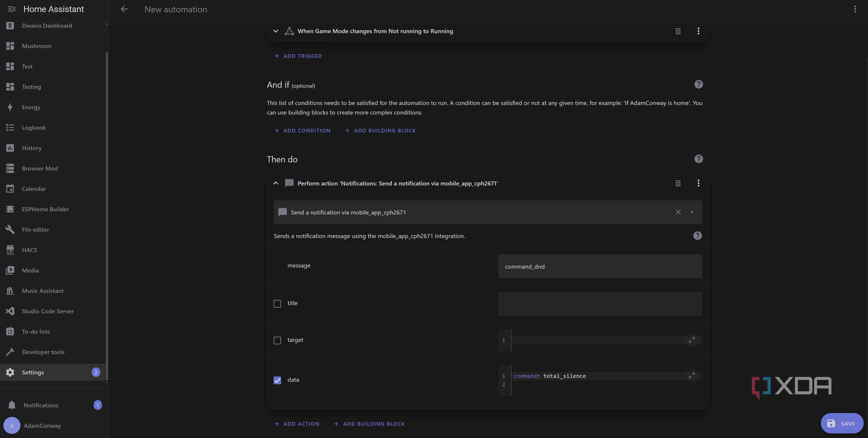Open the Calendar menu item
The width and height of the screenshot is (868, 438).
tap(53, 189)
